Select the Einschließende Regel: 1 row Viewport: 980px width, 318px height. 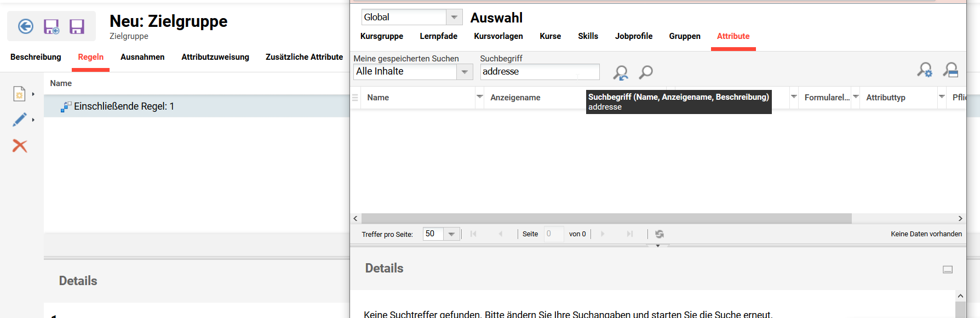pos(124,106)
